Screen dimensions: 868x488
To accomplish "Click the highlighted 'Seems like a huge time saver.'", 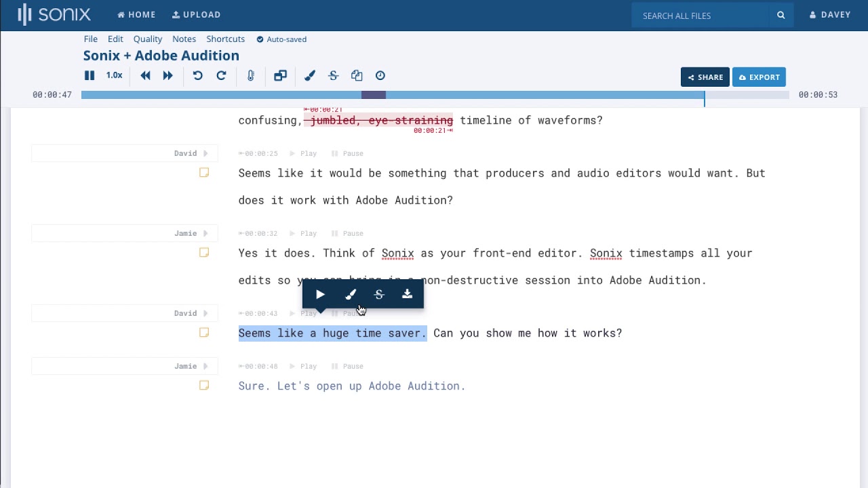I will pos(332,333).
